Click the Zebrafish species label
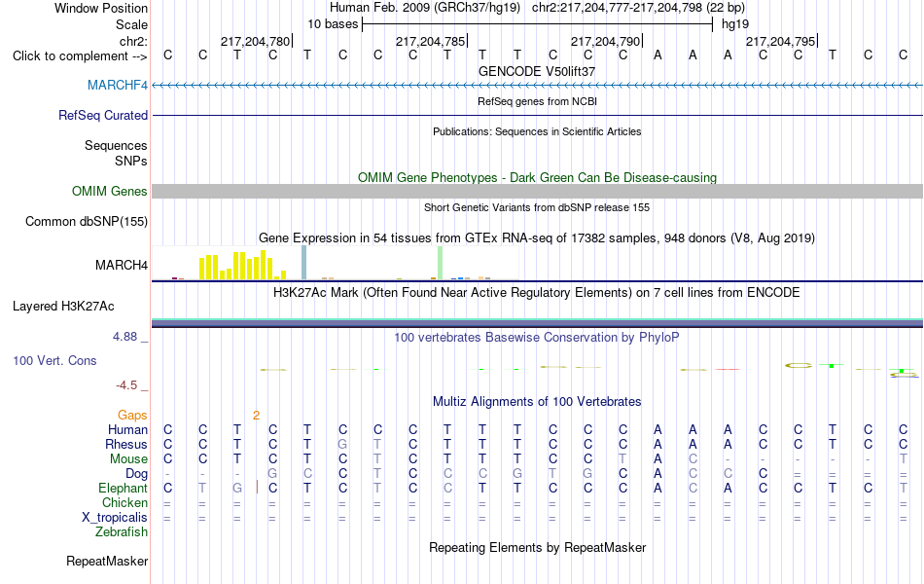 (122, 532)
